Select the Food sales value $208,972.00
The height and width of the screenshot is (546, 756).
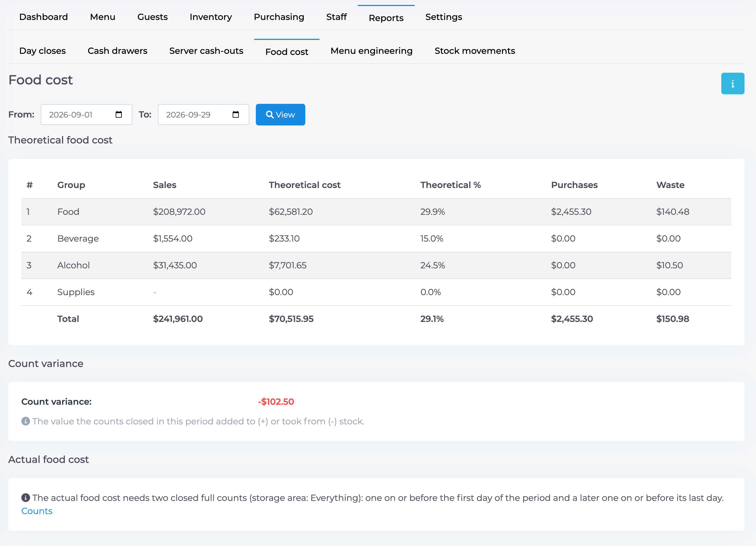[179, 212]
